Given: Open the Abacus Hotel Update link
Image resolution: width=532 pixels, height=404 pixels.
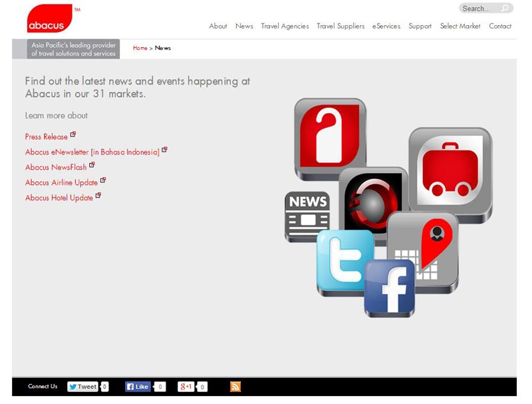Looking at the screenshot, I should coord(59,198).
